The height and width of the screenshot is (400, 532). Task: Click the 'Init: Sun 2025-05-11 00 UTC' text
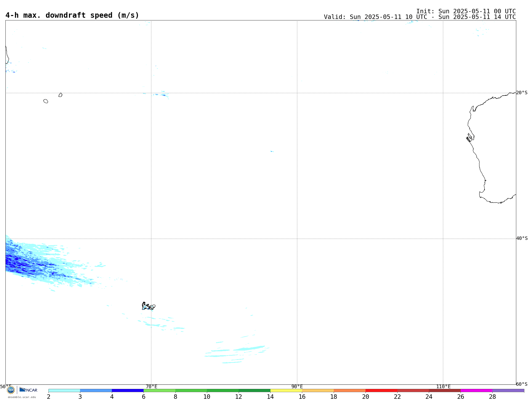[466, 11]
